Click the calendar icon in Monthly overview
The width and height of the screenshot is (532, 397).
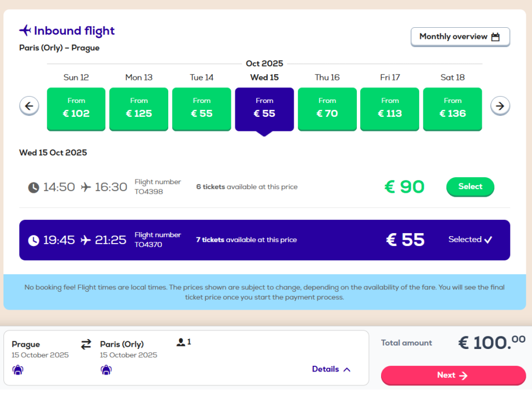pyautogui.click(x=496, y=37)
